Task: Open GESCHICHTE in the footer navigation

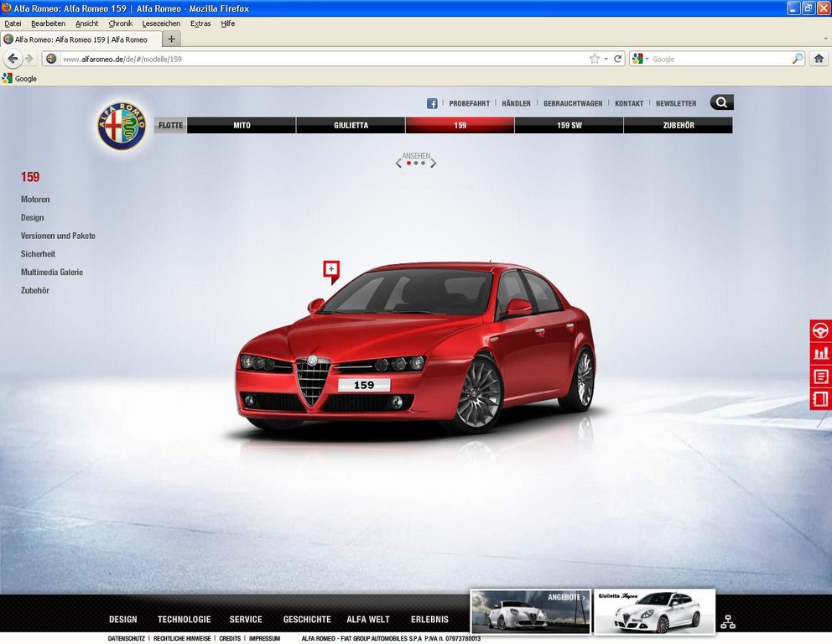Action: tap(307, 619)
